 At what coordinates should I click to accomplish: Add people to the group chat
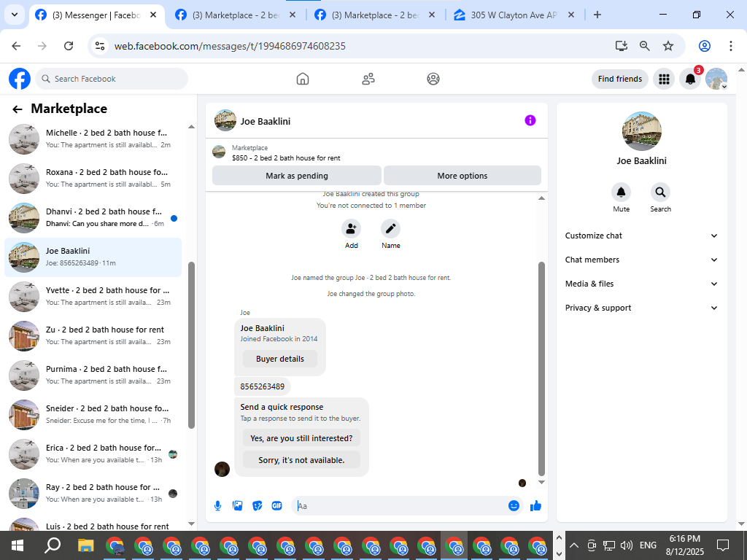(x=351, y=229)
